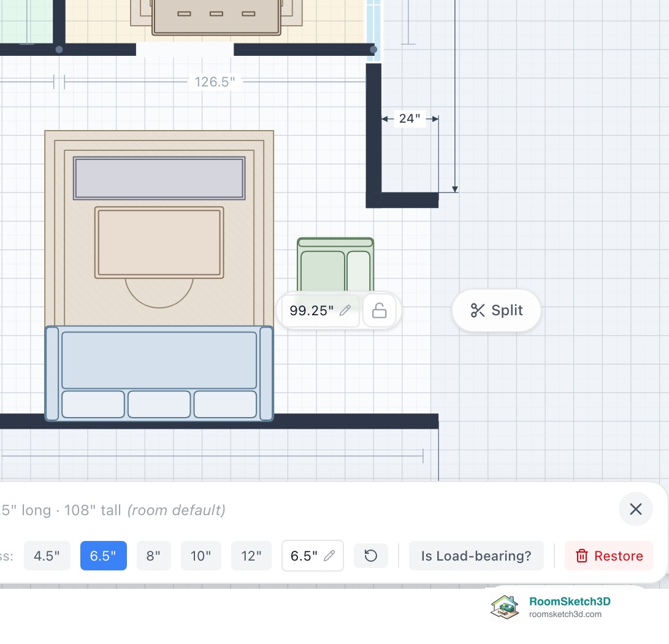Select the green armchair
This screenshot has height=644, width=669.
coord(335,264)
